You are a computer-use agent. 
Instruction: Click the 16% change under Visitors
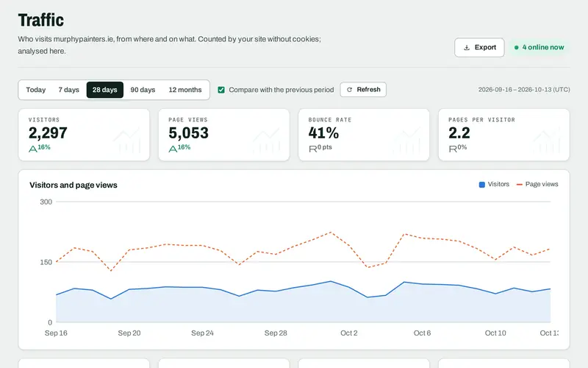(44, 147)
